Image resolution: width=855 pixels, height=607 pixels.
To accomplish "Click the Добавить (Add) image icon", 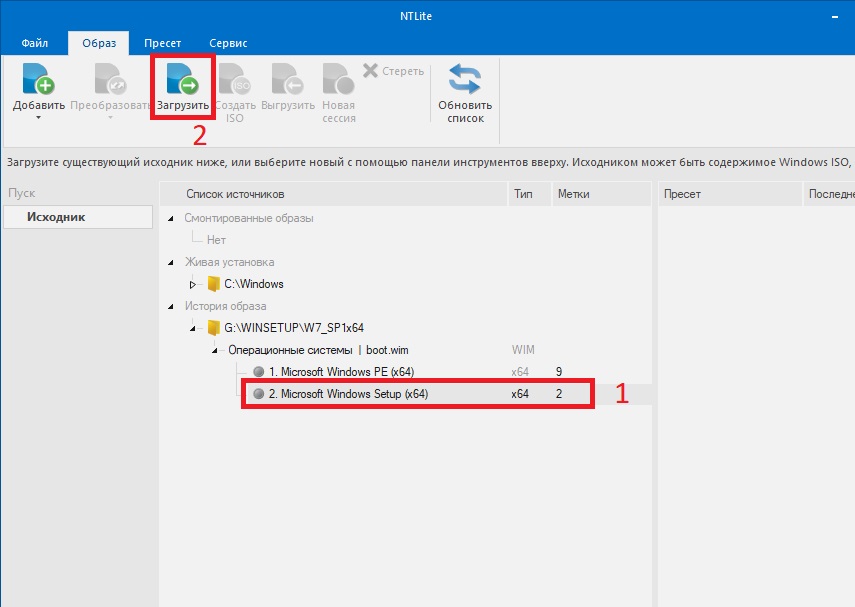I will click(38, 79).
